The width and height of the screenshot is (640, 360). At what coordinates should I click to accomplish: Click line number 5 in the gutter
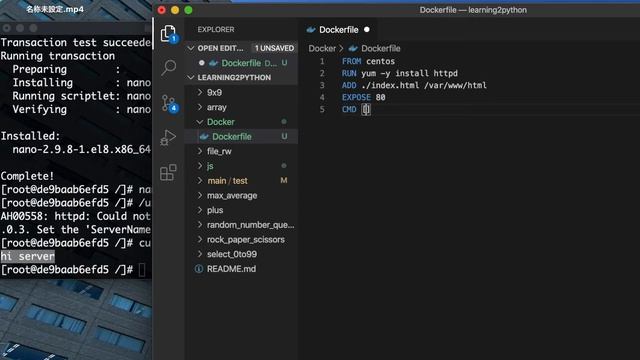[x=322, y=109]
